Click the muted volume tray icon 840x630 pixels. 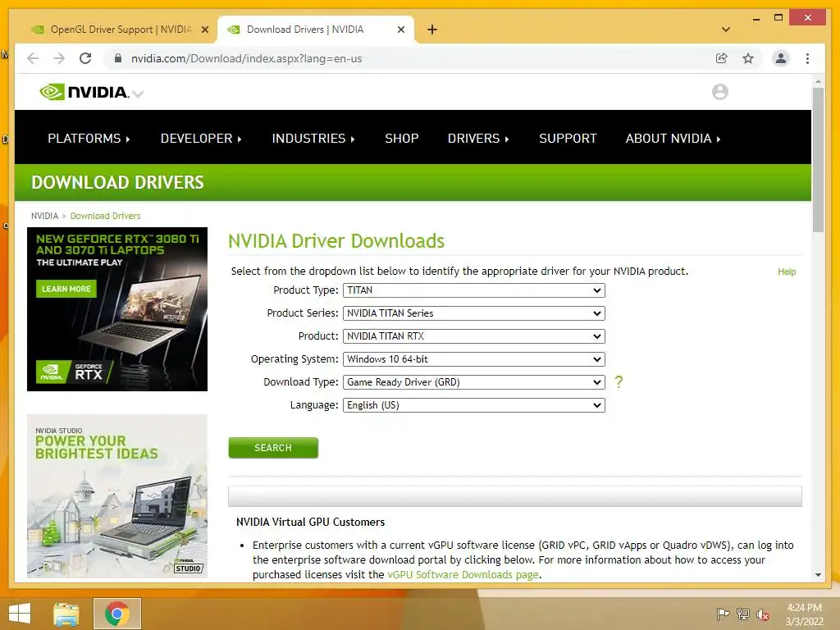tap(762, 614)
